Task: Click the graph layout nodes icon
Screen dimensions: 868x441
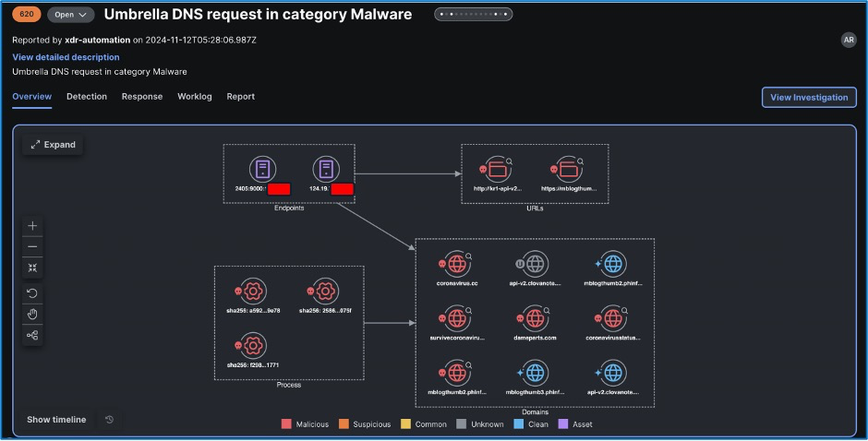Action: (x=33, y=335)
